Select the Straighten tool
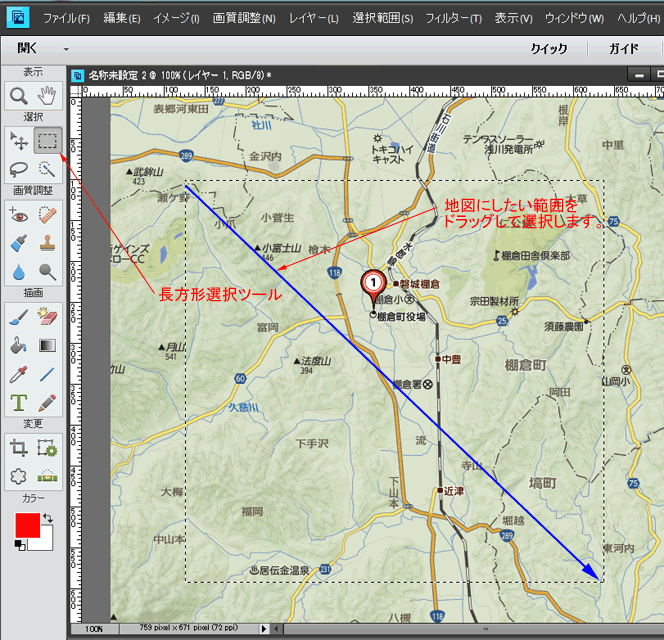Viewport: 664px width, 640px height. click(x=47, y=476)
